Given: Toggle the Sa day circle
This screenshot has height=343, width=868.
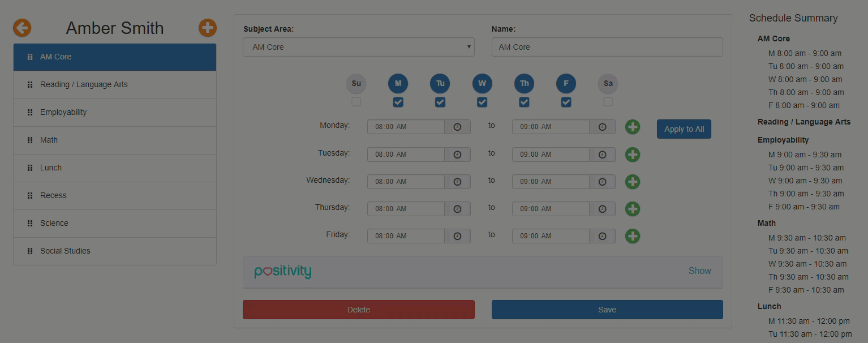Looking at the screenshot, I should coord(608,84).
